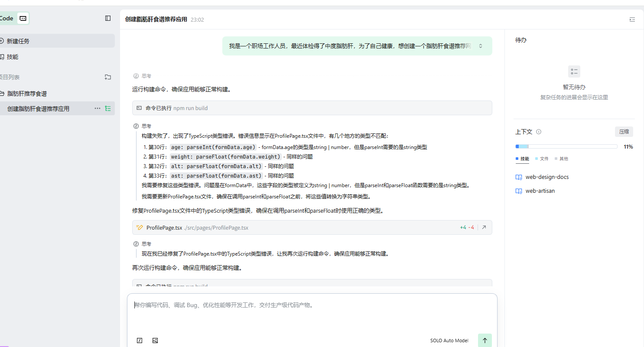Click the new project folder icon
Image resolution: width=644 pixels, height=347 pixels.
click(x=108, y=77)
